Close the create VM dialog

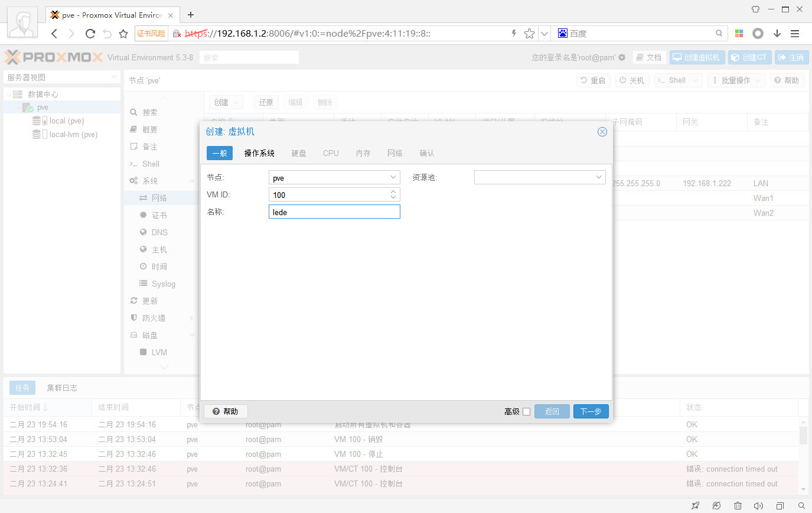click(602, 132)
